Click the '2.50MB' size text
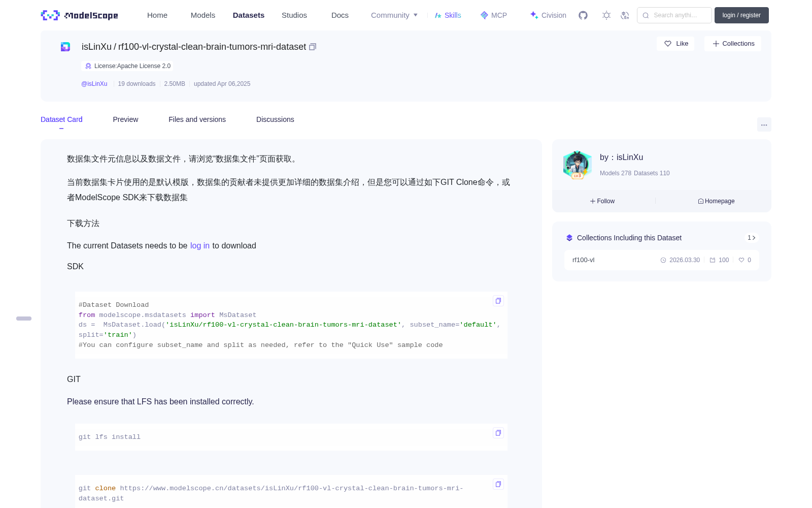 [x=175, y=84]
